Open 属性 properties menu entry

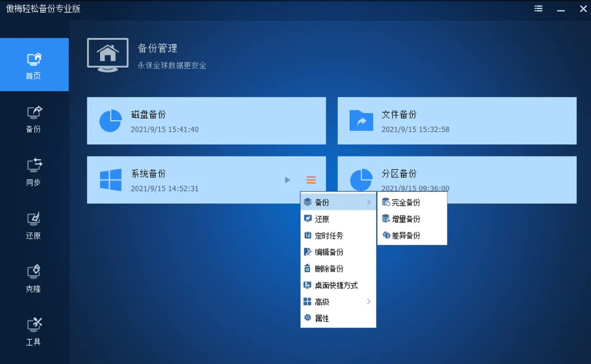pyautogui.click(x=322, y=318)
